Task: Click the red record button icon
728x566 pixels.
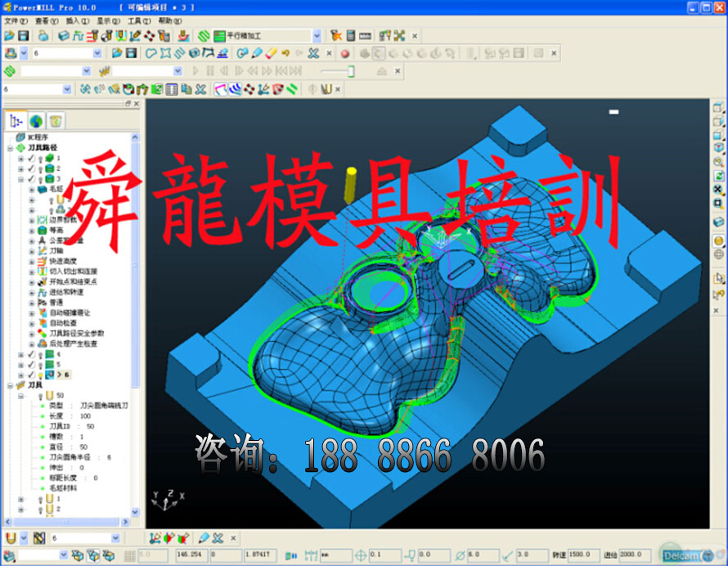Action: click(344, 53)
